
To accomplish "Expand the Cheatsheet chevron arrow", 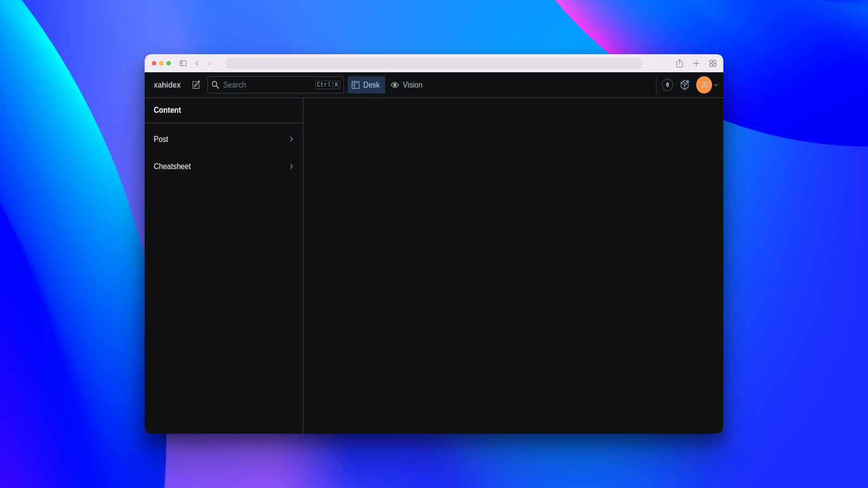I will (x=291, y=166).
